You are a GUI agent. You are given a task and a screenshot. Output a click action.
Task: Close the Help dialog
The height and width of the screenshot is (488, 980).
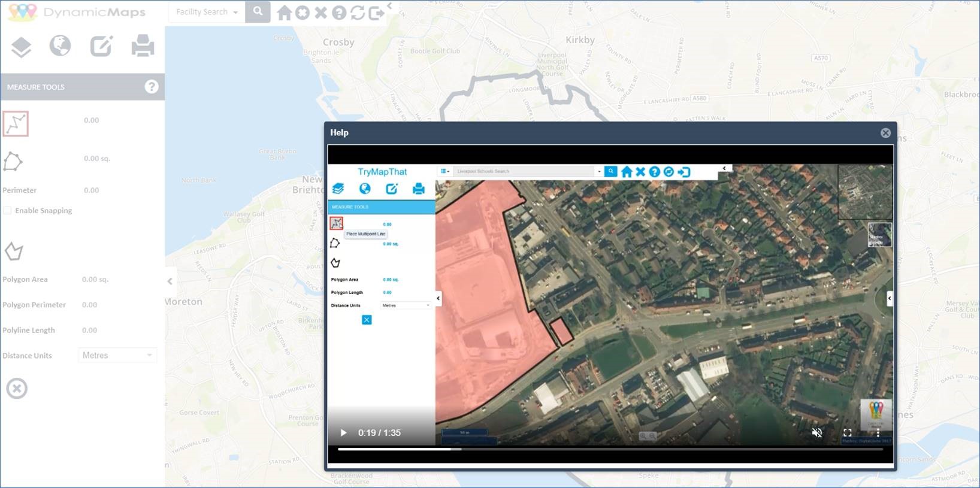885,133
